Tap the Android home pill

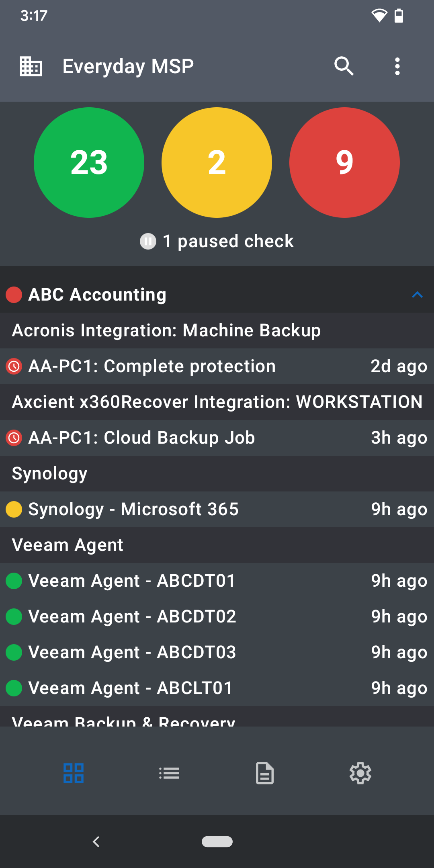pos(217,841)
